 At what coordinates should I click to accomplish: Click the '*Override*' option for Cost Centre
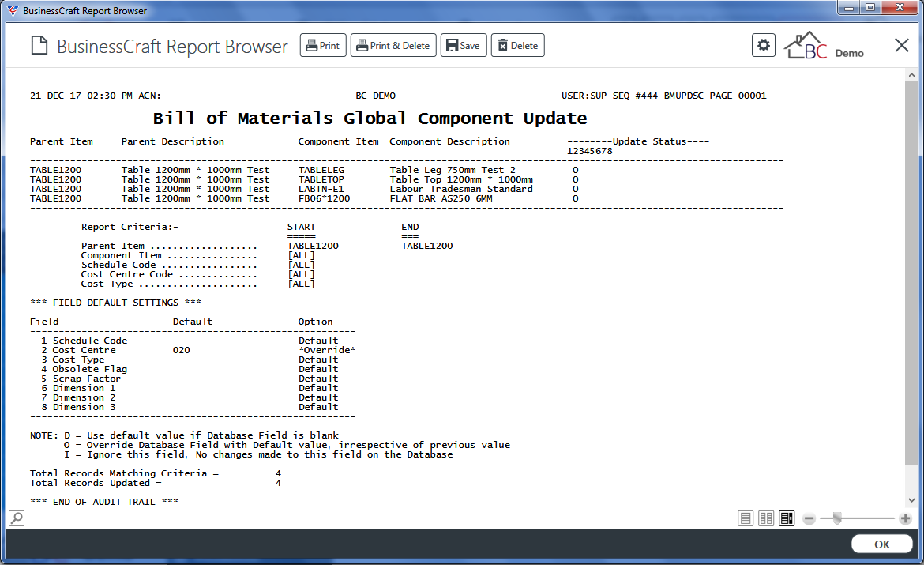coord(327,350)
